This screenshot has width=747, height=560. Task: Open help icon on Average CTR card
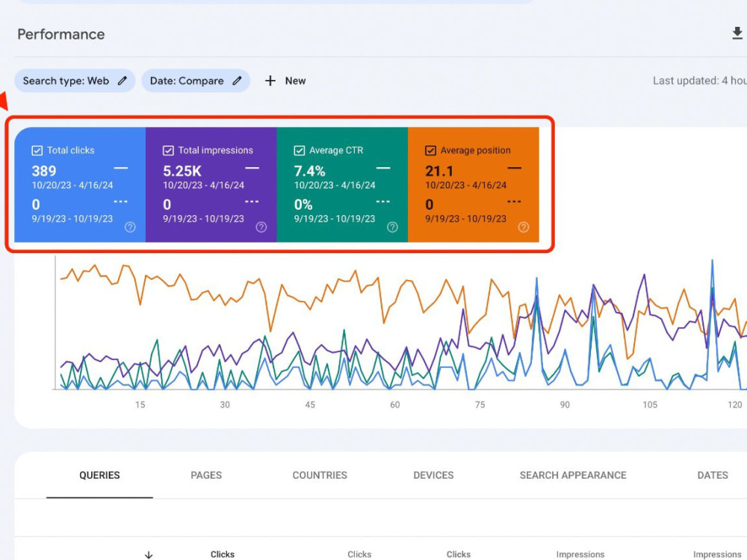[392, 227]
